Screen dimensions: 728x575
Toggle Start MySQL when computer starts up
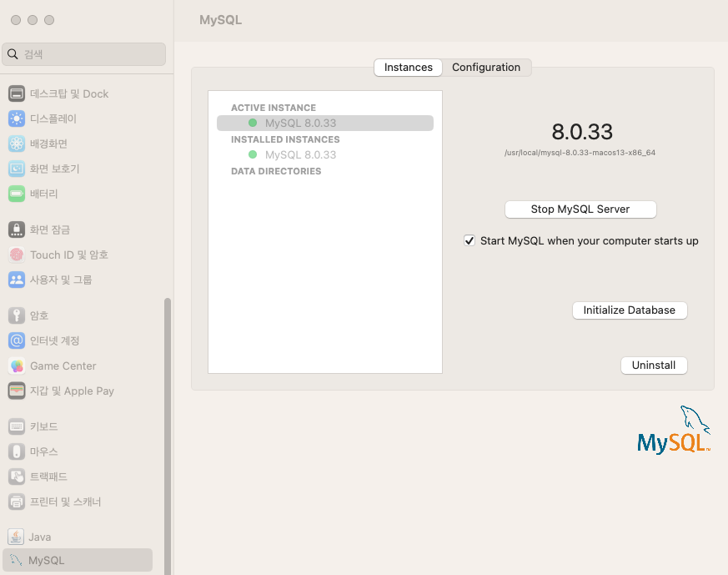(469, 240)
